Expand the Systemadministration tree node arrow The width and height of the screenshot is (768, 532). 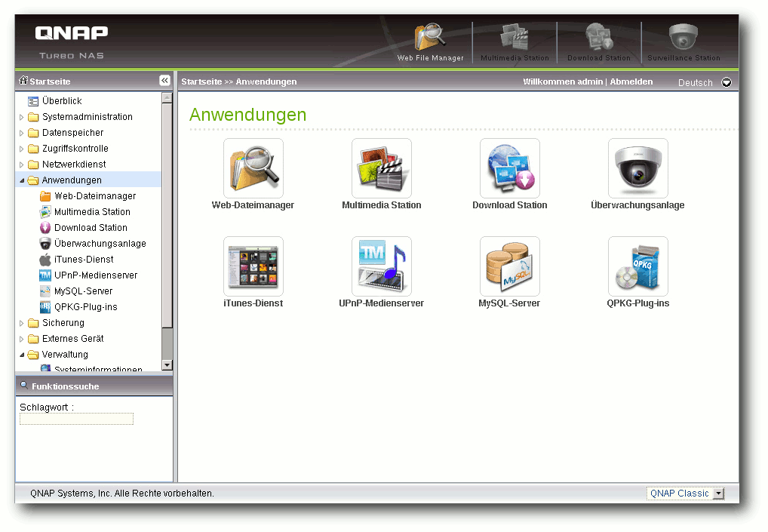coord(22,117)
